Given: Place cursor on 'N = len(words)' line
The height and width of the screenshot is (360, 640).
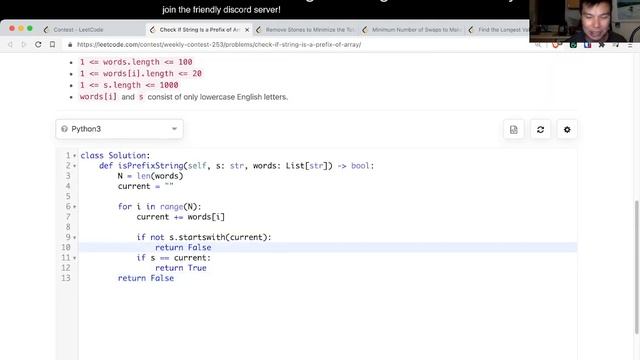Looking at the screenshot, I should (150, 176).
